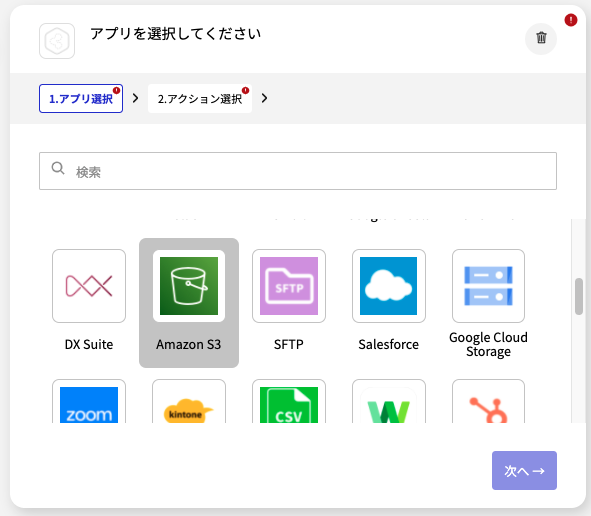Pick the Salesforce cloud icon

pos(389,286)
